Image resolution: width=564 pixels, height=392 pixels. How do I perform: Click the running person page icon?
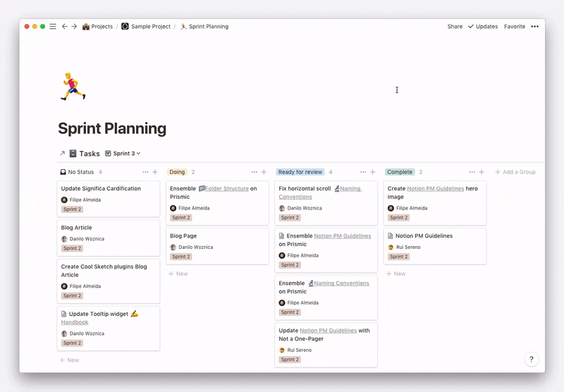pos(73,86)
